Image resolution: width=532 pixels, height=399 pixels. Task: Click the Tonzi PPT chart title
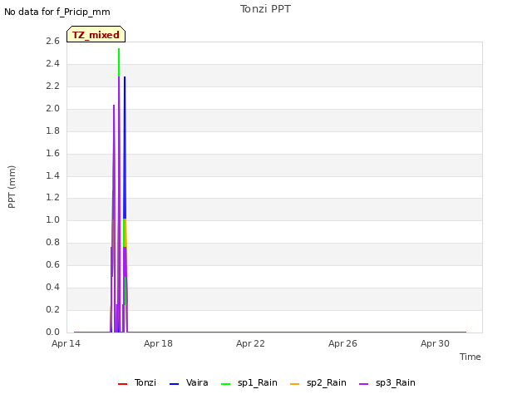click(x=265, y=9)
